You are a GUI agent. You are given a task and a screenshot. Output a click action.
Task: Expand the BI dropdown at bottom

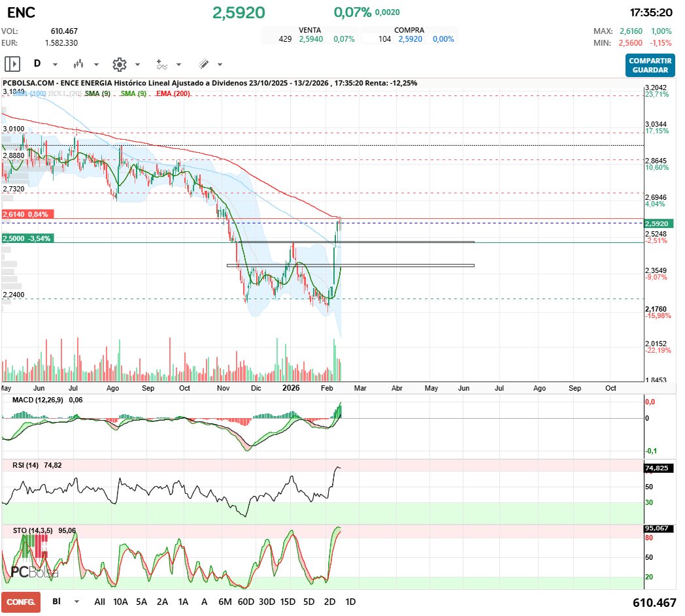click(76, 602)
